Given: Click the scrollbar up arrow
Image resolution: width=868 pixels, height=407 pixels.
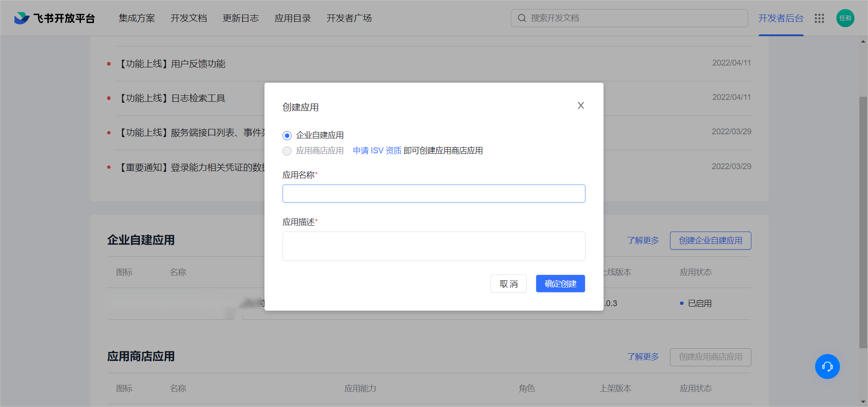Looking at the screenshot, I should [863, 41].
